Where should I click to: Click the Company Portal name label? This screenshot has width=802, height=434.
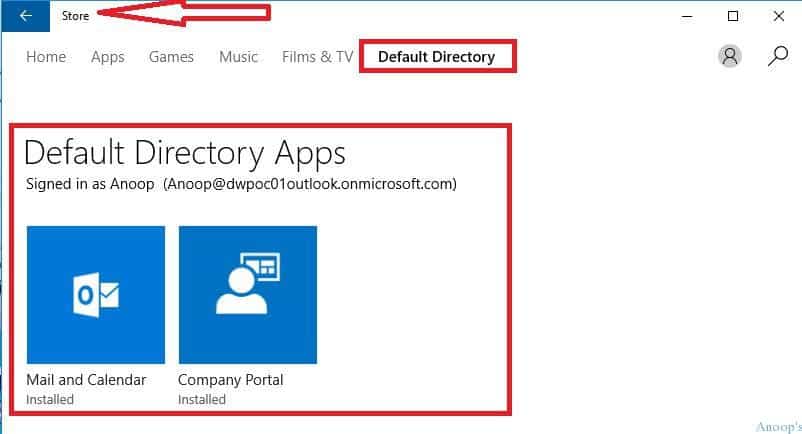point(231,380)
